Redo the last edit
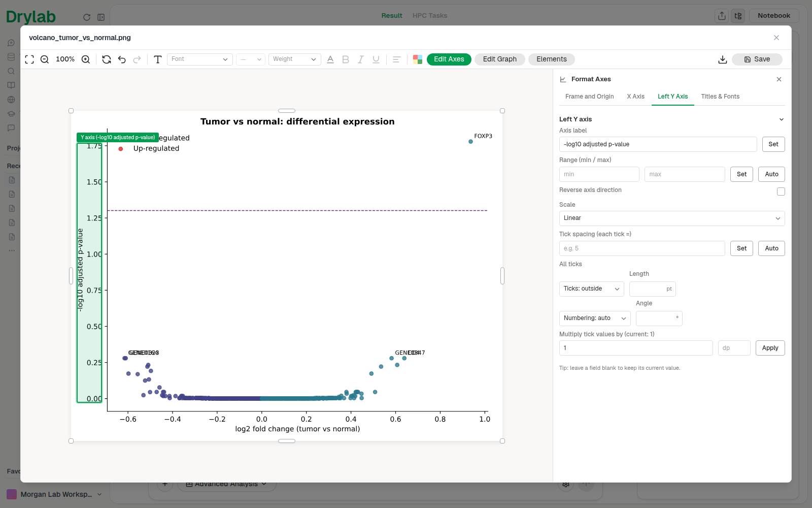 [x=137, y=59]
